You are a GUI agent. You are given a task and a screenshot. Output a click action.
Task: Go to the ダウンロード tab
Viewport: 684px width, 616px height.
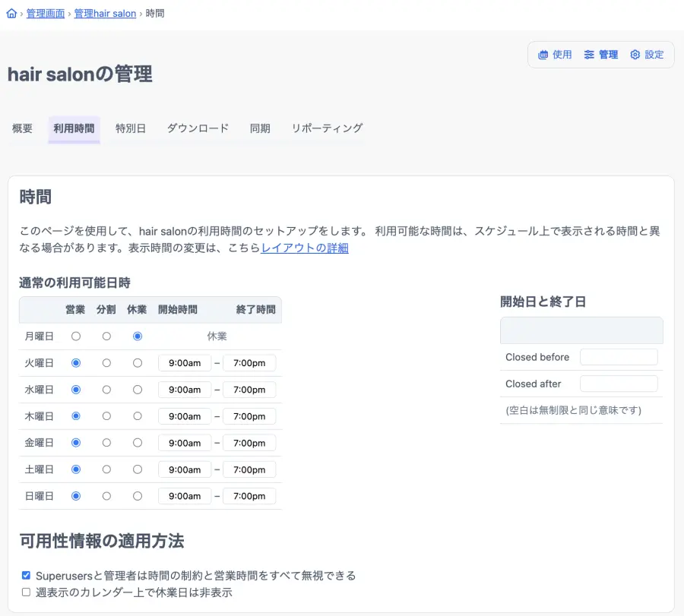198,128
